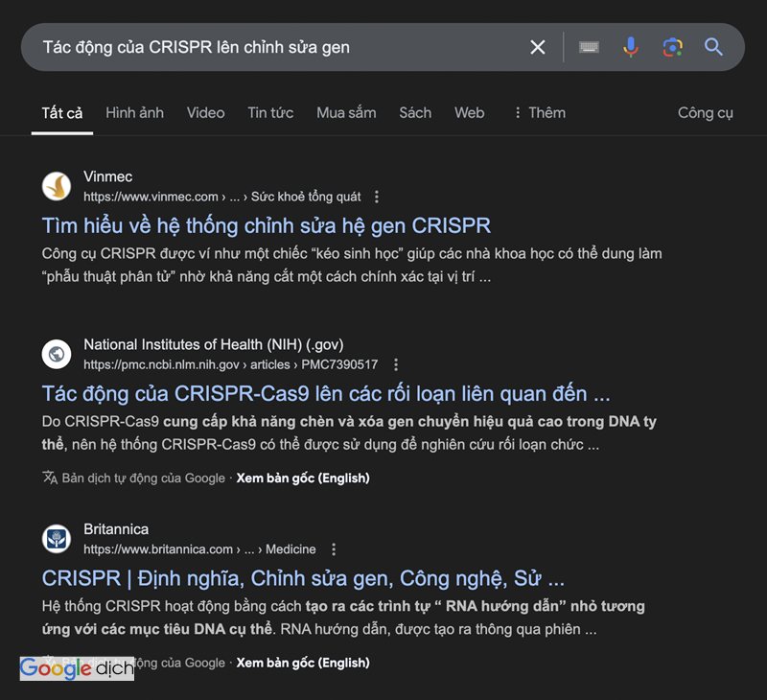This screenshot has height=700, width=767.
Task: Click the Vinmec snippet about "kéo sinh học"
Action: pyautogui.click(x=352, y=265)
